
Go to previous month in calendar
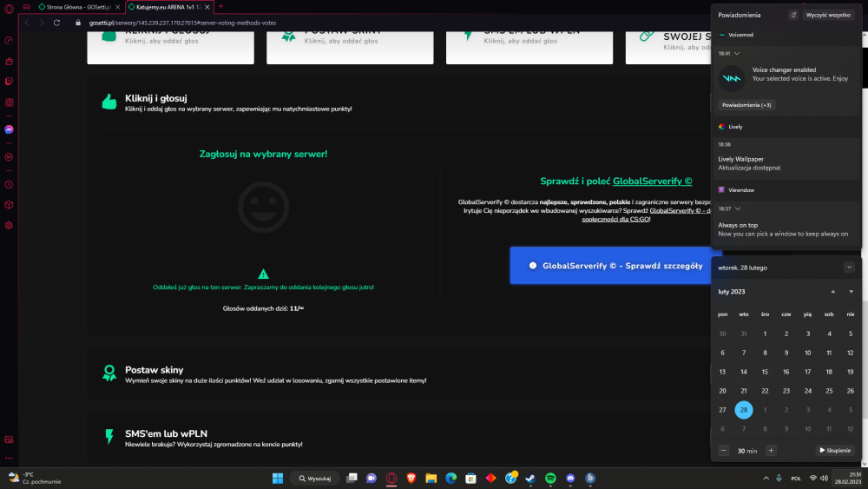click(x=832, y=291)
